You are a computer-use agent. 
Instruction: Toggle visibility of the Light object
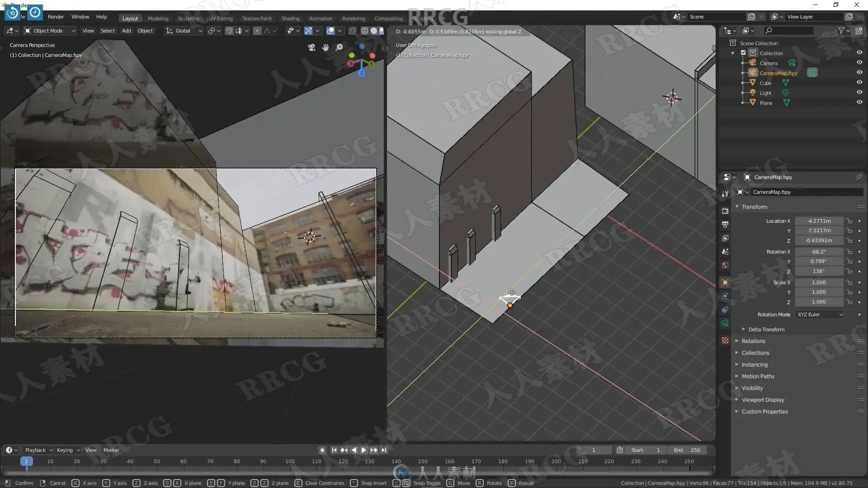(x=859, y=93)
